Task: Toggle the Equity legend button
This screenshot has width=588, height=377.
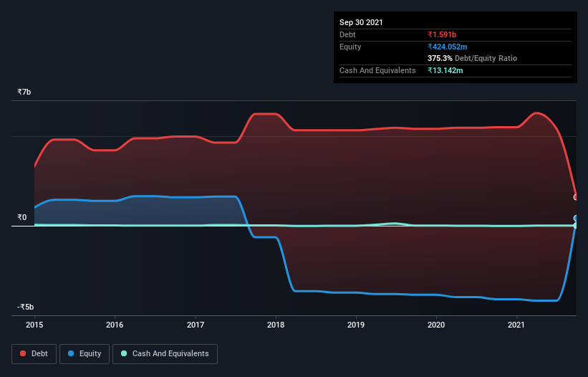Action: pos(85,354)
